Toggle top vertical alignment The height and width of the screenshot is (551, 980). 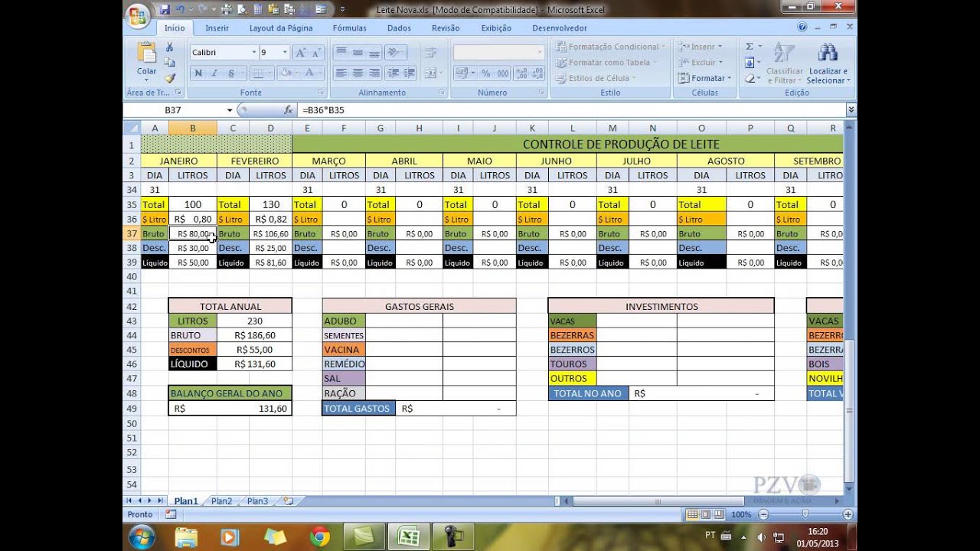click(341, 53)
